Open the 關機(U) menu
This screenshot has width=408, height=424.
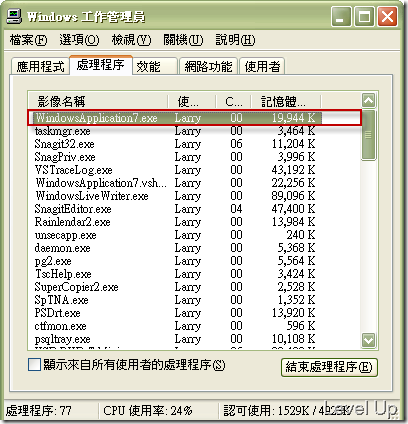(x=183, y=40)
